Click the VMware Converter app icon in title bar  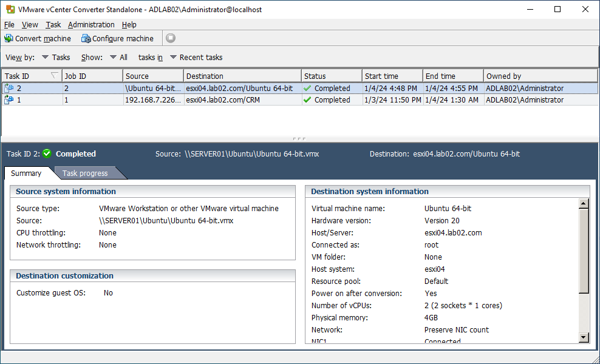(x=11, y=9)
